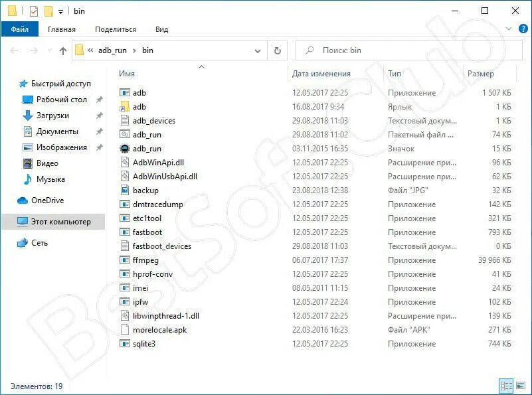Click the imei application icon
The image size is (532, 395).
125,287
